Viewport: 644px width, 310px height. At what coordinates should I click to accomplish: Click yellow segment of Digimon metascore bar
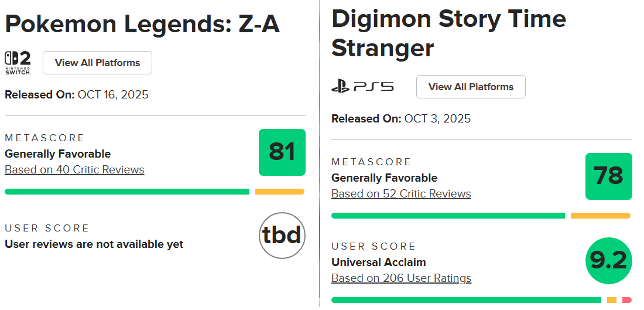601,216
